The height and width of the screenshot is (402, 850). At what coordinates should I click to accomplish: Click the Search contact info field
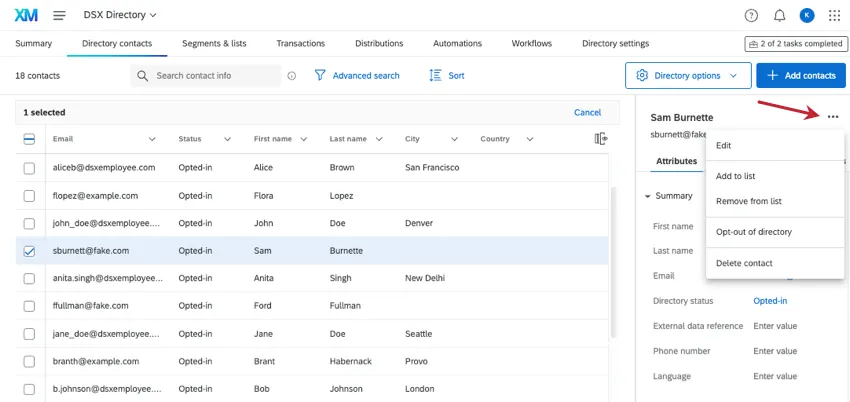(215, 76)
